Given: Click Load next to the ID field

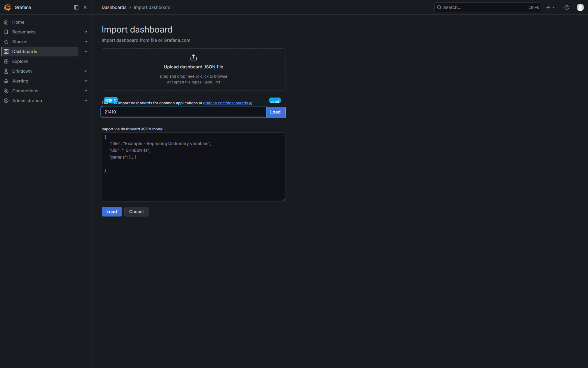Looking at the screenshot, I should (x=275, y=112).
